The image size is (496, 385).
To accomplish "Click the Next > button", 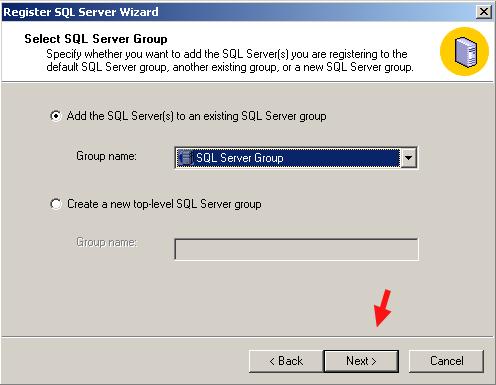I will point(361,361).
